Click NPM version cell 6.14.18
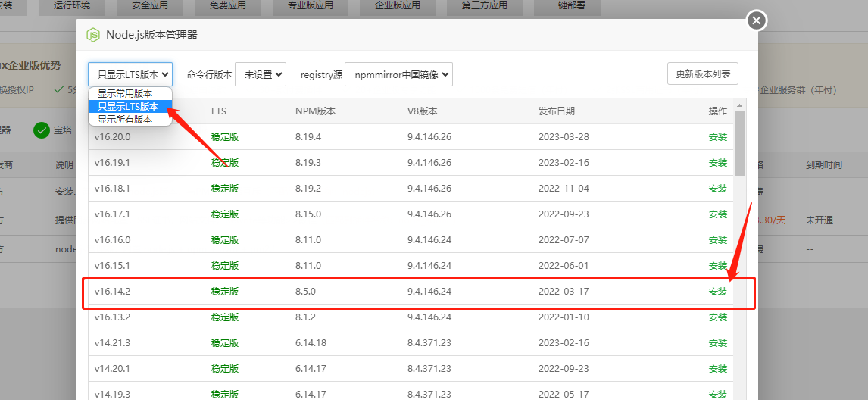Screen dimensions: 868x400 coord(311,343)
